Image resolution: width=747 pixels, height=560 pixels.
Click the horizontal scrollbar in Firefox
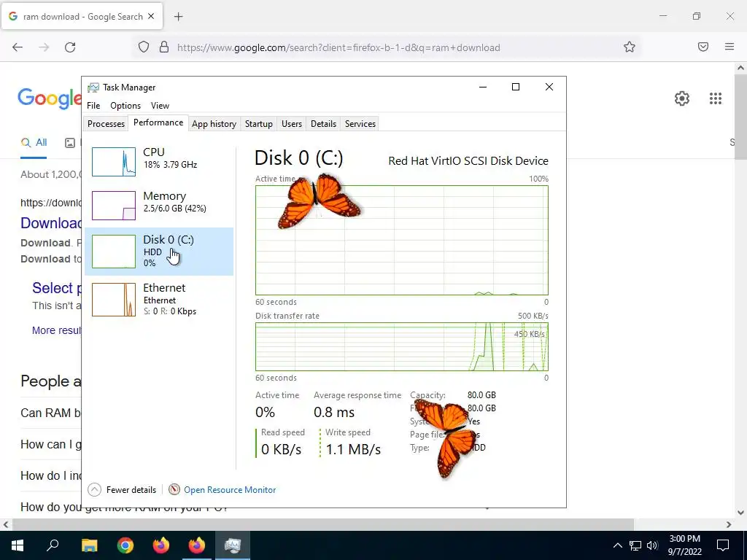click(322, 524)
